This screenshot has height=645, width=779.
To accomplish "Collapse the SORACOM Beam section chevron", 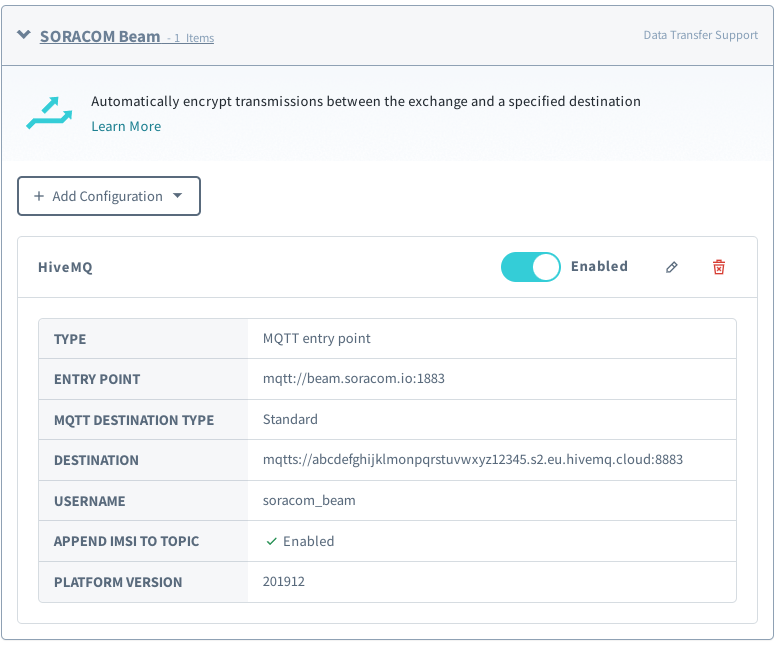I will (23, 36).
